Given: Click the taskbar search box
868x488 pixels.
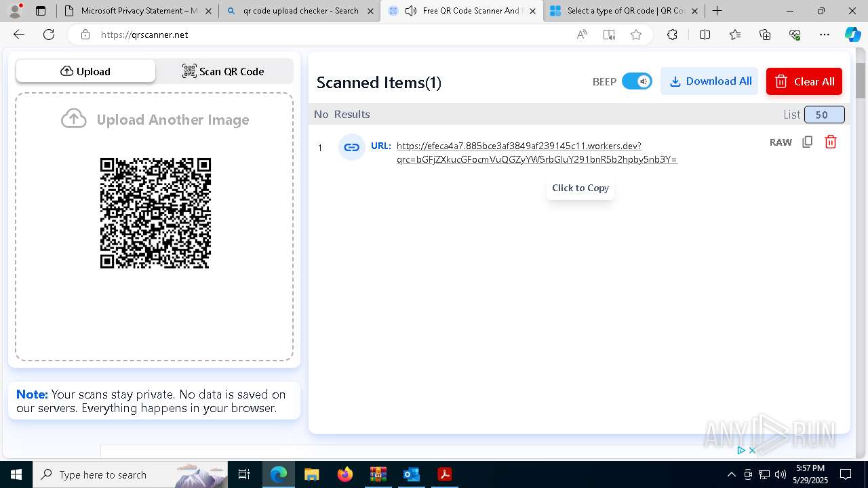Looking at the screenshot, I should pyautogui.click(x=130, y=474).
